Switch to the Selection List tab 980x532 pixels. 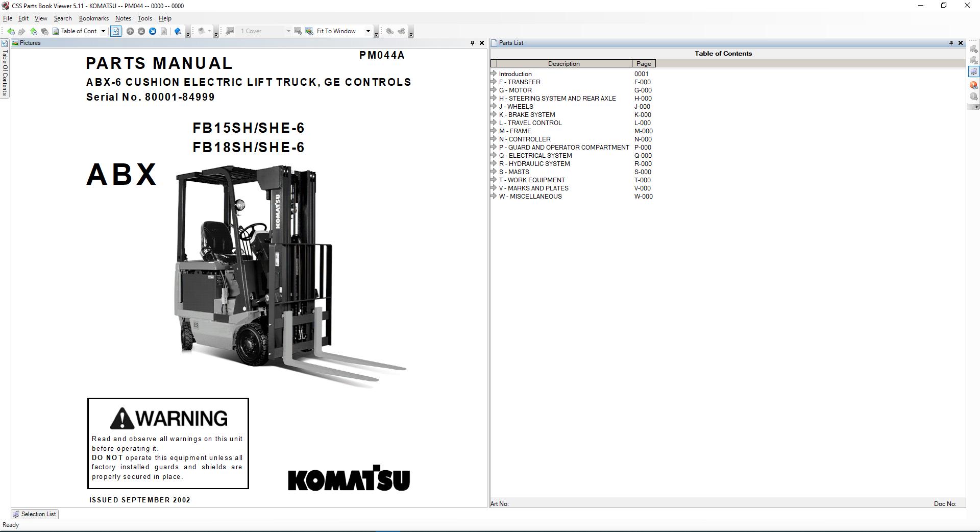(x=34, y=514)
